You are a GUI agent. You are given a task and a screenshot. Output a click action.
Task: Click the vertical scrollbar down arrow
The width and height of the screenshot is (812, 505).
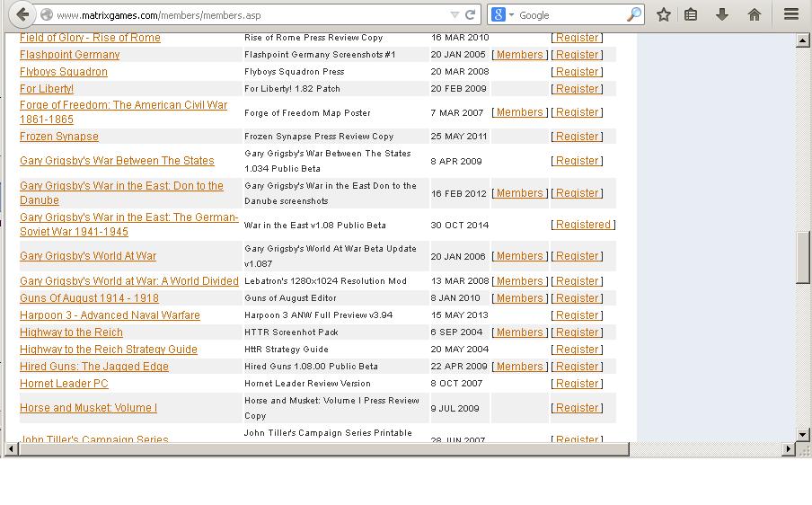click(x=803, y=435)
